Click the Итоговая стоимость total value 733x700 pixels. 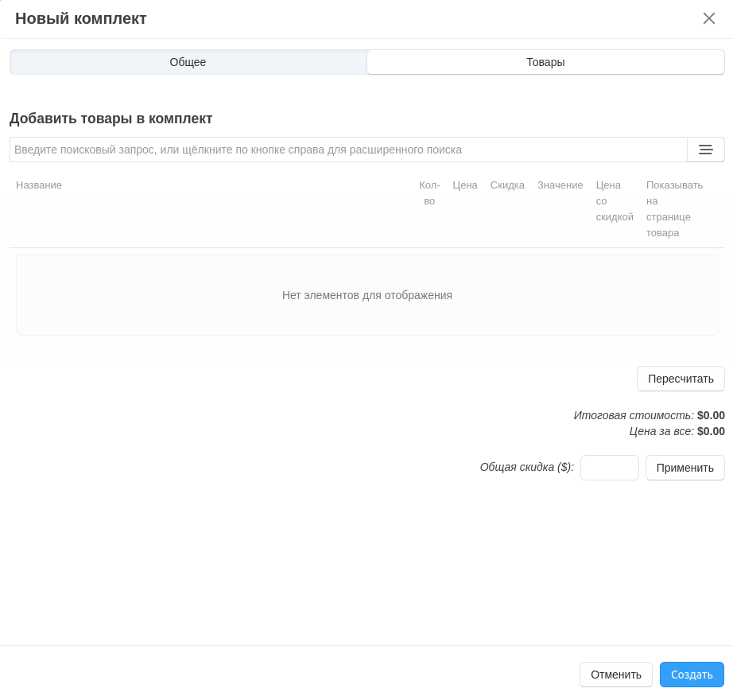point(711,415)
